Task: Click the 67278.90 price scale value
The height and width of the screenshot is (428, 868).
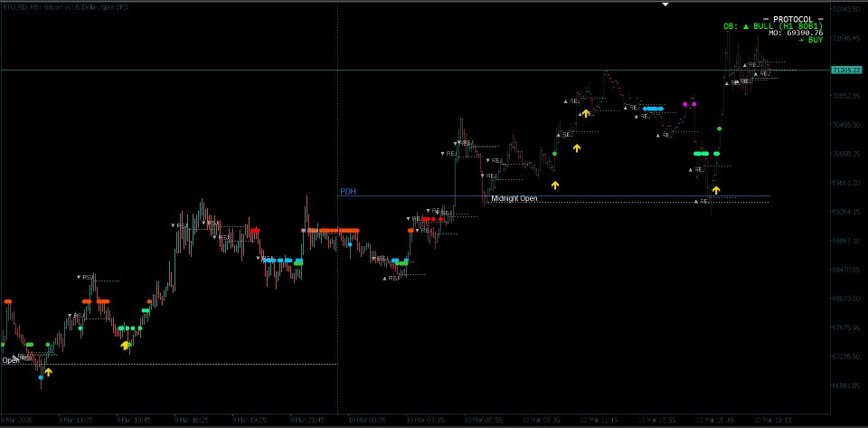Action: click(x=846, y=356)
